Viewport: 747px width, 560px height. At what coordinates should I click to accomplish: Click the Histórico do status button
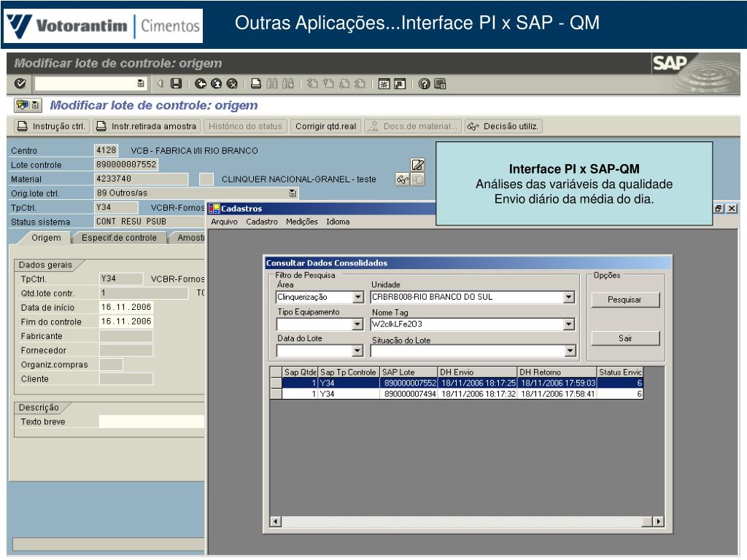245,126
